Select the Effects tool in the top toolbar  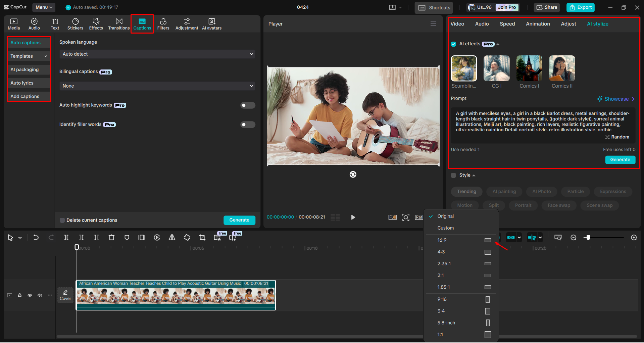click(96, 23)
